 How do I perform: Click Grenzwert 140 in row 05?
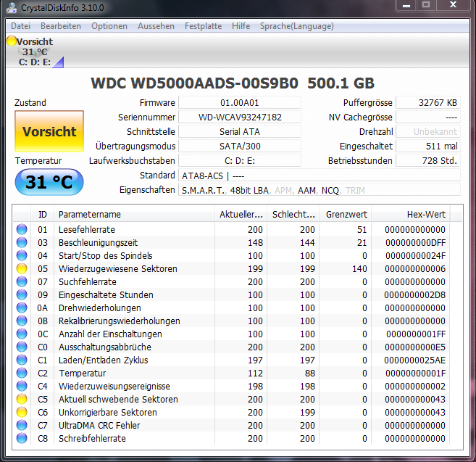359,268
